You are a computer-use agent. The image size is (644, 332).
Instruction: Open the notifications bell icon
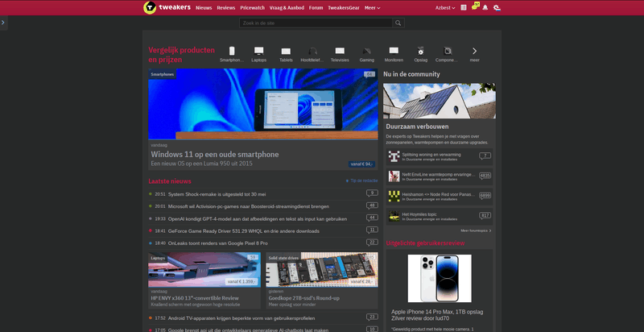pyautogui.click(x=485, y=7)
